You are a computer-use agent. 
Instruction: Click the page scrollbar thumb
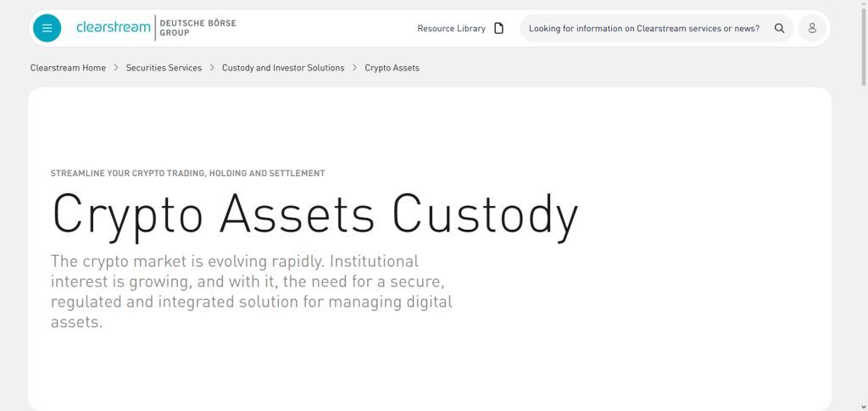coord(864,47)
